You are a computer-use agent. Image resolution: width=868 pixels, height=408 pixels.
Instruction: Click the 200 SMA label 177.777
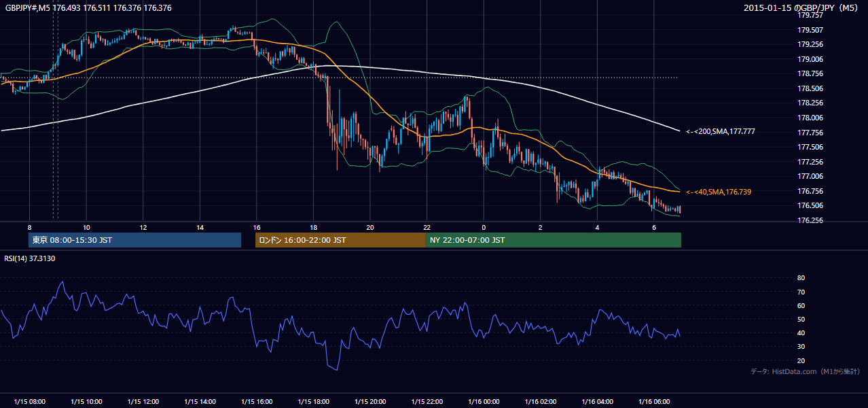click(721, 131)
